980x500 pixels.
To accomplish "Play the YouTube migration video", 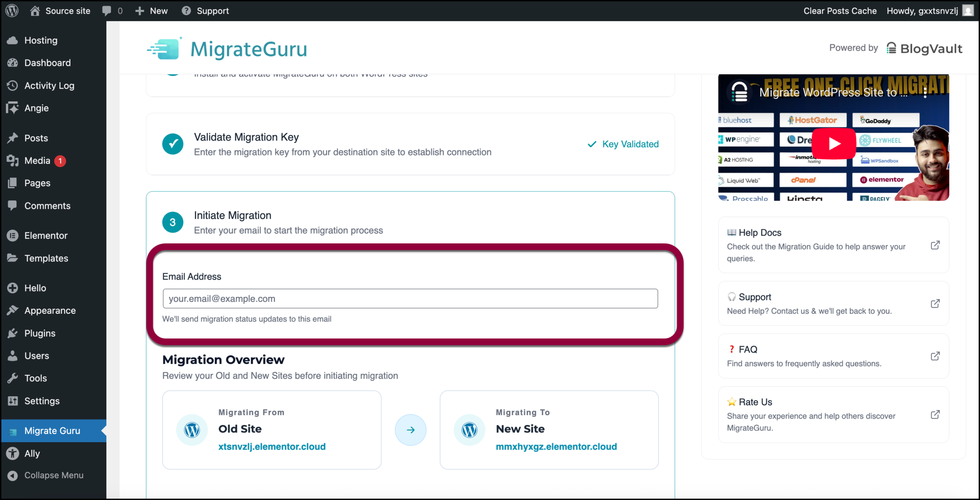I will click(x=833, y=144).
